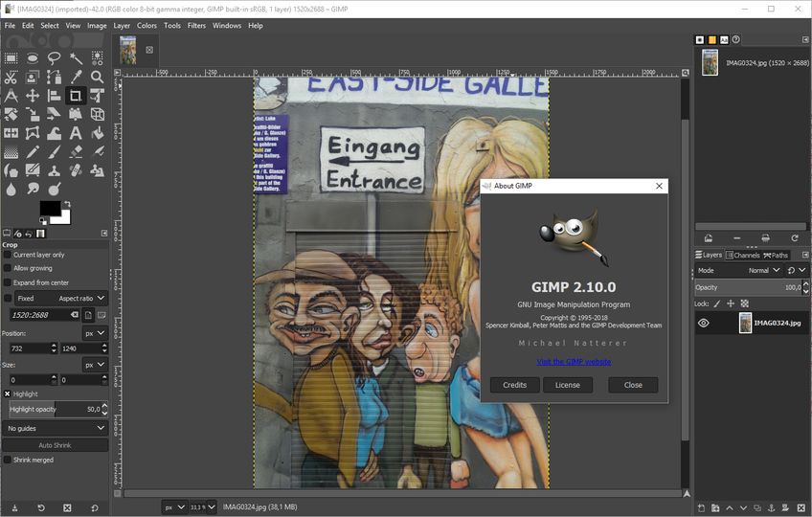Toggle Allow growing checkbox
The image size is (812, 517).
pos(8,268)
